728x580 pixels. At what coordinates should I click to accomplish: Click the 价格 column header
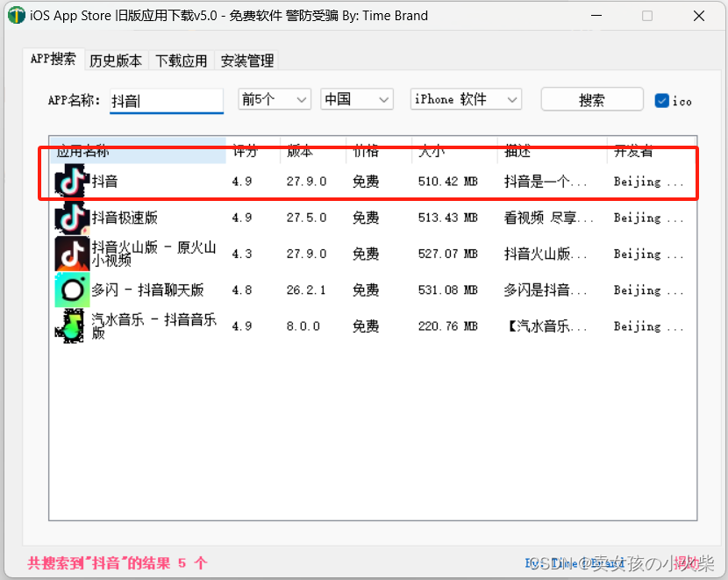point(379,150)
